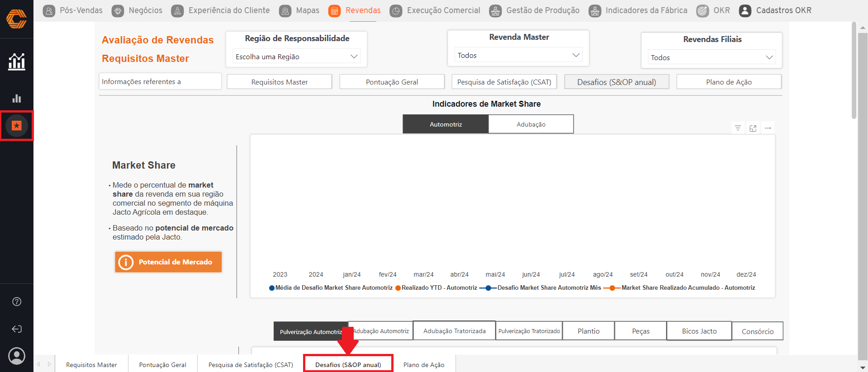Click the Cadastros OKR person icon
This screenshot has height=372, width=868.
[745, 11]
